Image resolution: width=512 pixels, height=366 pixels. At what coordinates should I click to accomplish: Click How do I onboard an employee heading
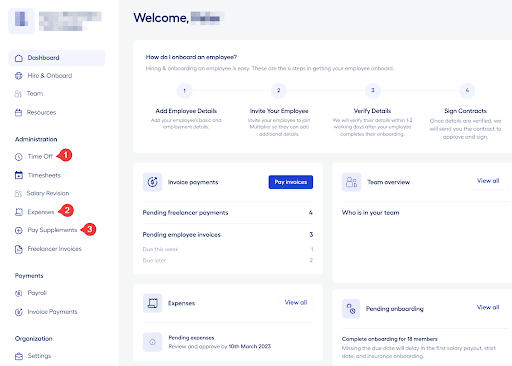click(191, 57)
